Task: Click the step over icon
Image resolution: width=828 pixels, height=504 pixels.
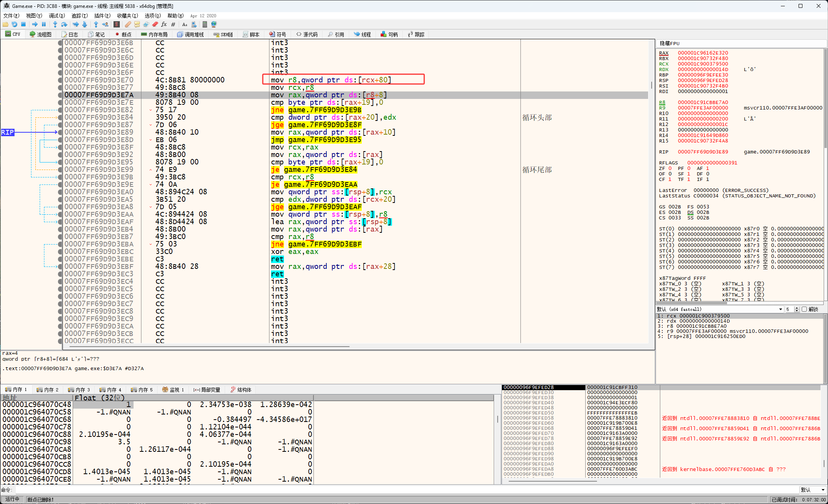Action: tap(64, 24)
